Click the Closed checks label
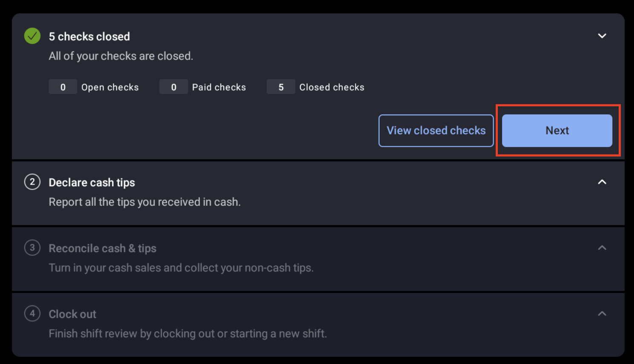This screenshot has height=364, width=634. [x=332, y=87]
